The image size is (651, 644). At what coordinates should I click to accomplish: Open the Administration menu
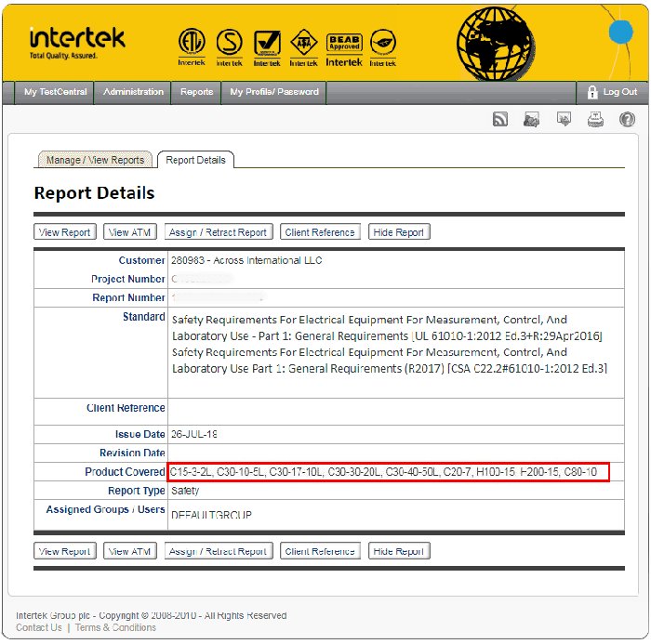coord(133,92)
